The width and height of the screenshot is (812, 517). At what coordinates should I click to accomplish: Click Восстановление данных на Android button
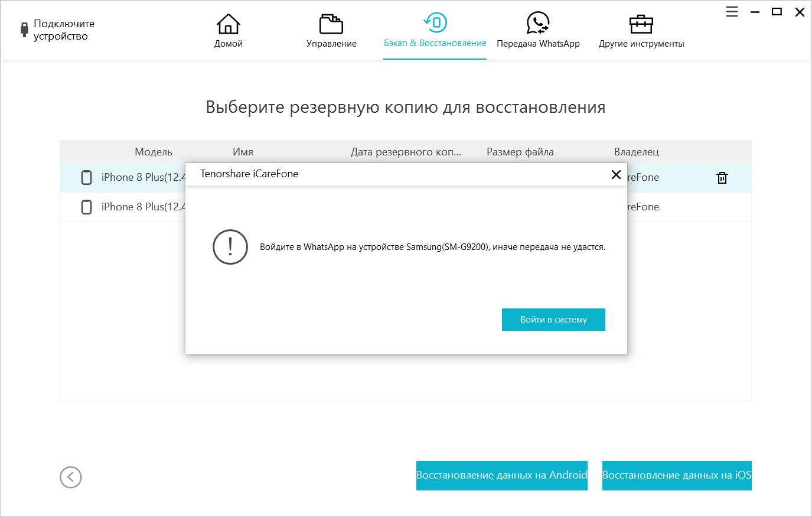click(x=502, y=476)
